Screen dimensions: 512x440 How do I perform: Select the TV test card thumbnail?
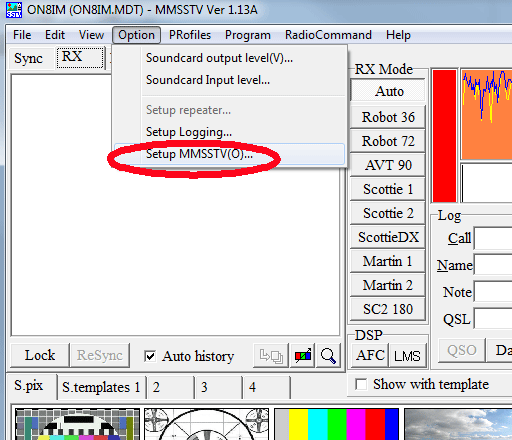click(x=77, y=424)
